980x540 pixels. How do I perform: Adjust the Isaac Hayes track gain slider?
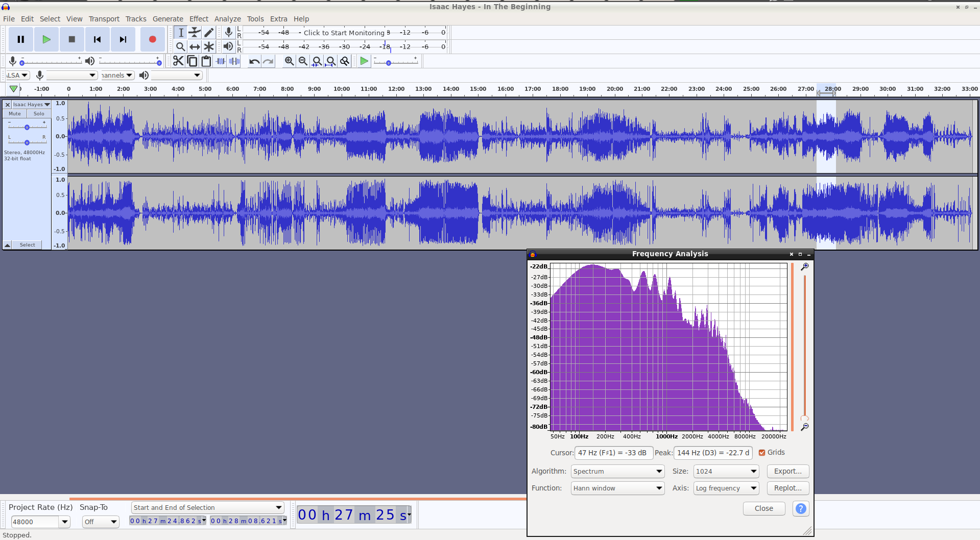coord(27,127)
